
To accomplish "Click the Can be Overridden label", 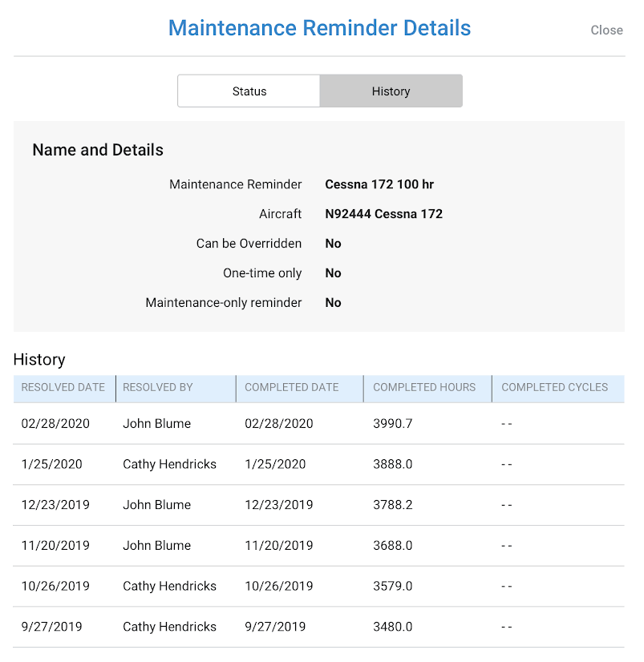I will tap(249, 244).
